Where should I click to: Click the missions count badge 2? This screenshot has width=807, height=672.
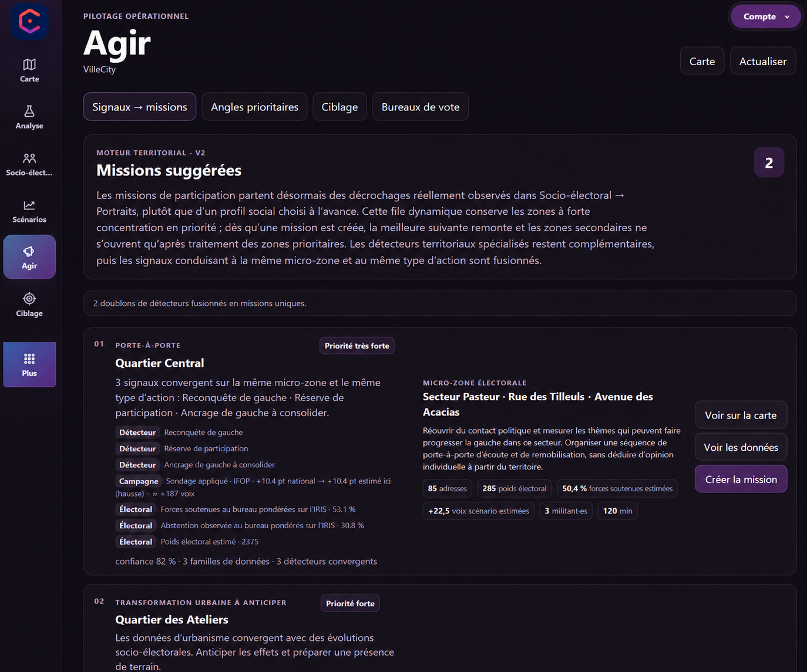769,163
